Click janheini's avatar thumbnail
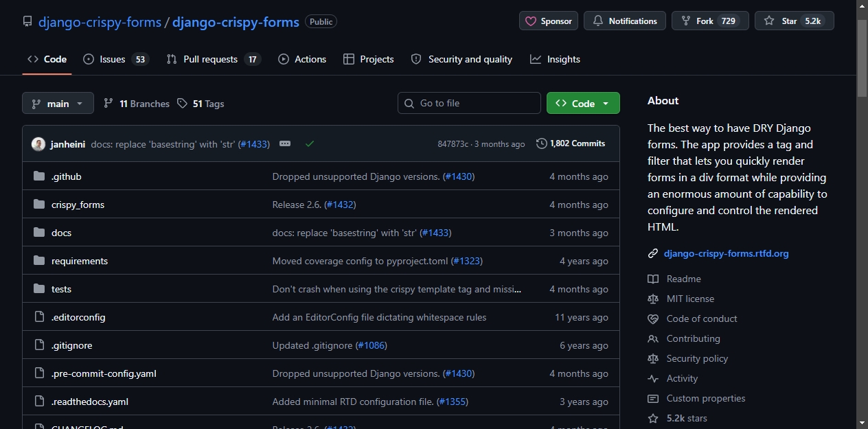The image size is (868, 429). tap(38, 144)
